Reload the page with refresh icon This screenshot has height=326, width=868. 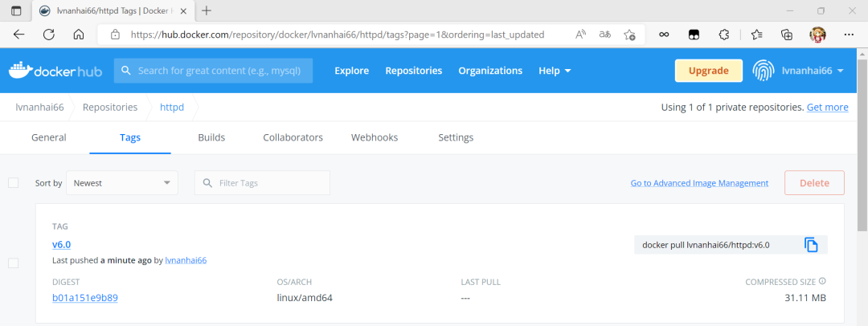point(49,35)
